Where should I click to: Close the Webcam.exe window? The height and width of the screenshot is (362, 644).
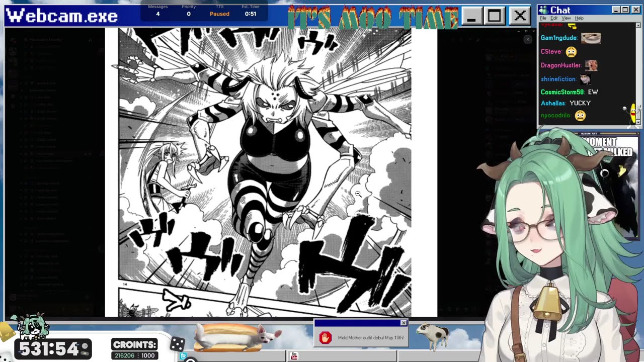click(x=520, y=16)
